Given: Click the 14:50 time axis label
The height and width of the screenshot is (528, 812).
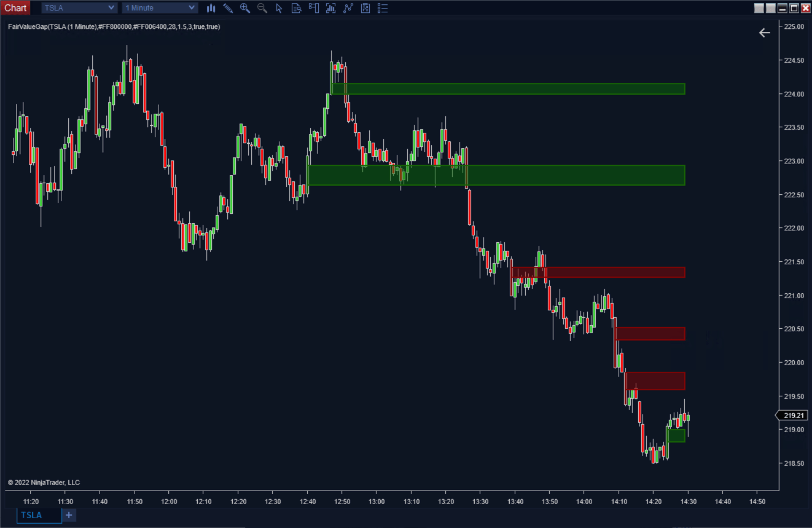Looking at the screenshot, I should [757, 502].
